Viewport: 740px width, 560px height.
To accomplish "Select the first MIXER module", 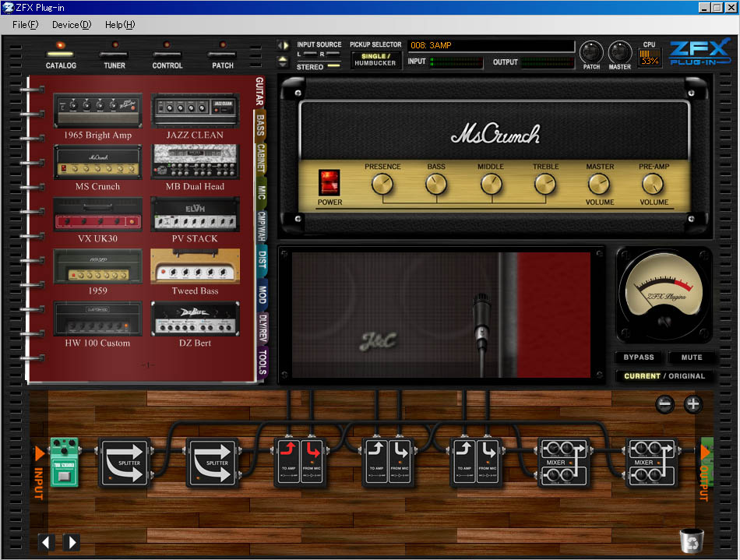I will pyautogui.click(x=563, y=463).
